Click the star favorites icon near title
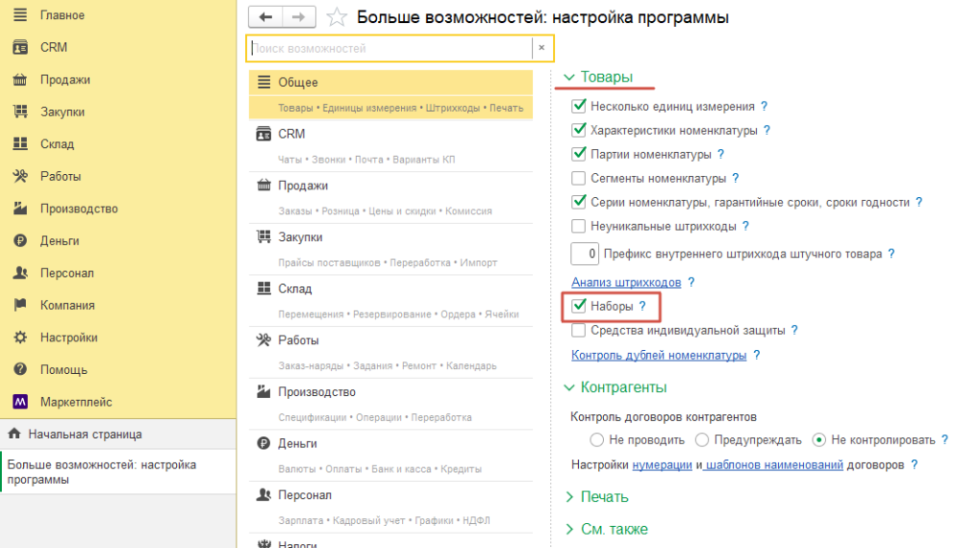The height and width of the screenshot is (548, 980). pos(336,17)
